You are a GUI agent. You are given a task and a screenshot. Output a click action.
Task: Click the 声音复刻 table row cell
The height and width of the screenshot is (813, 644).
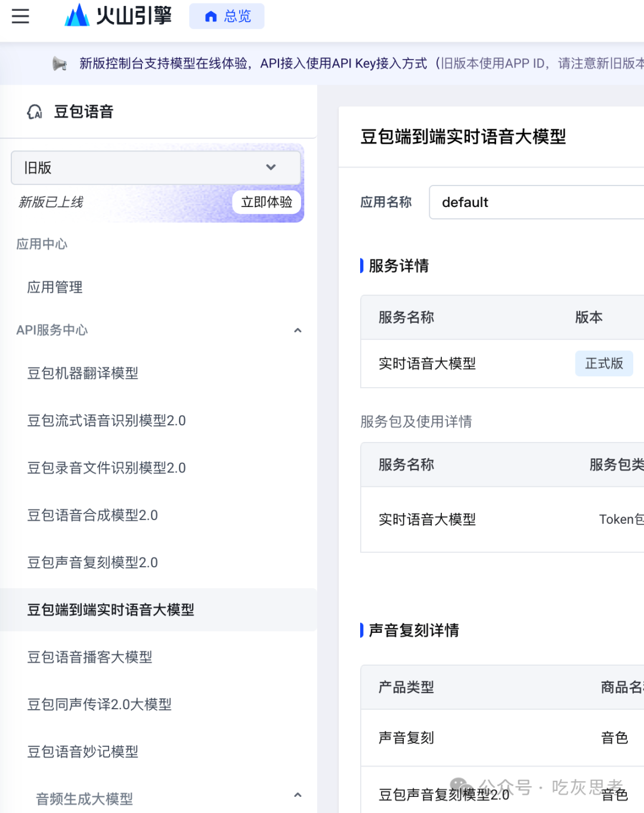pos(406,738)
